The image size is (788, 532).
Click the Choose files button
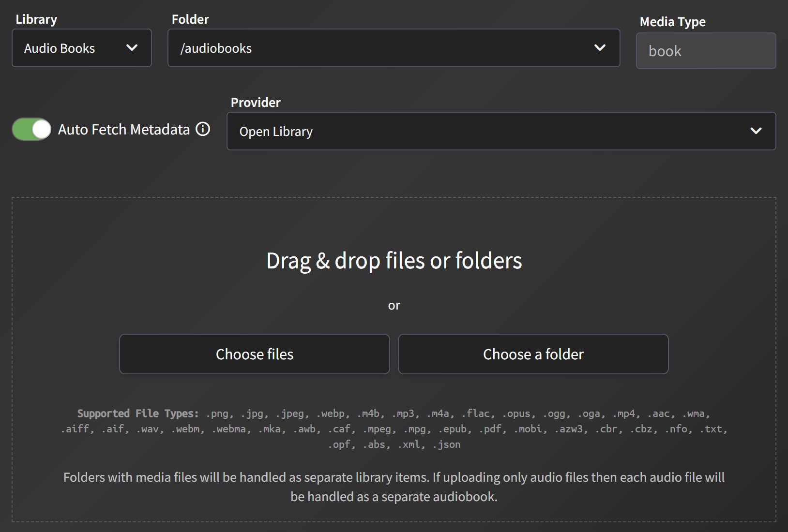254,354
